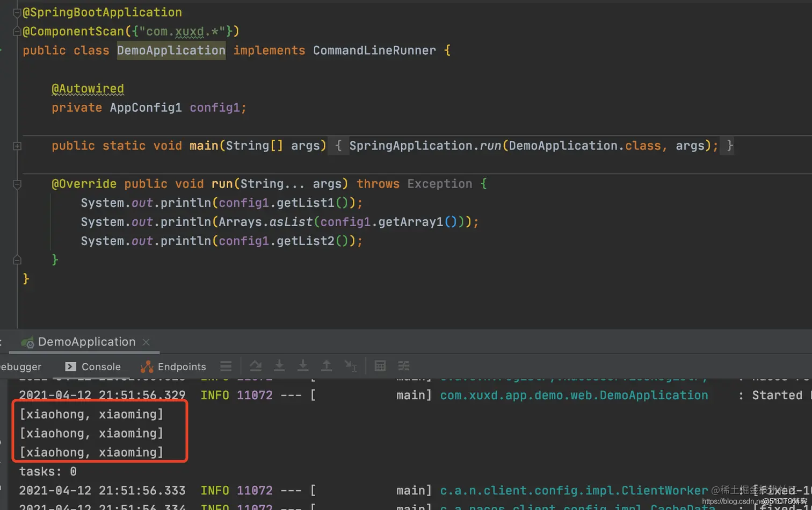
Task: Expand the folded main method
Action: click(17, 146)
